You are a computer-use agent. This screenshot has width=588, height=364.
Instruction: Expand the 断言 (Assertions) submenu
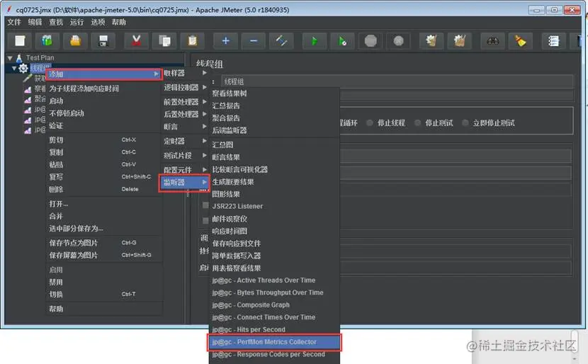(186, 127)
